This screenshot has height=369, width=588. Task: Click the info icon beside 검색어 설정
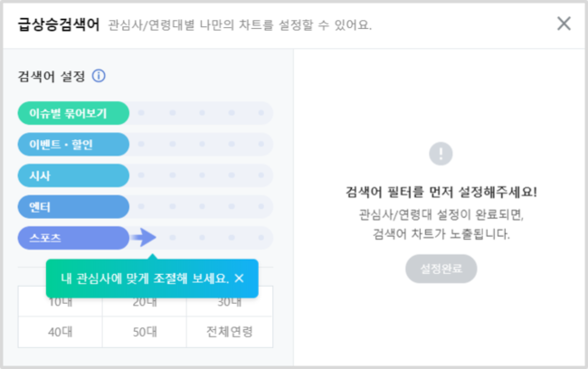click(x=99, y=76)
